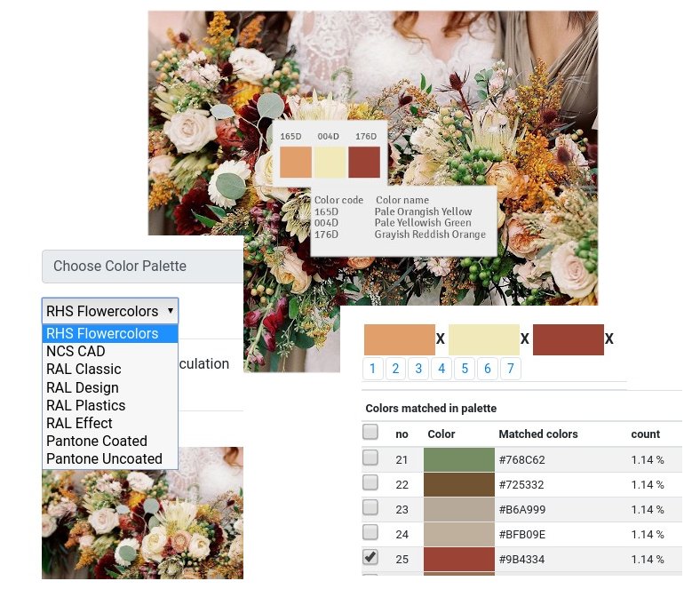Viewport: 700px width, 605px height.
Task: Toggle the select-all checkbox in table header
Action: [x=370, y=433]
